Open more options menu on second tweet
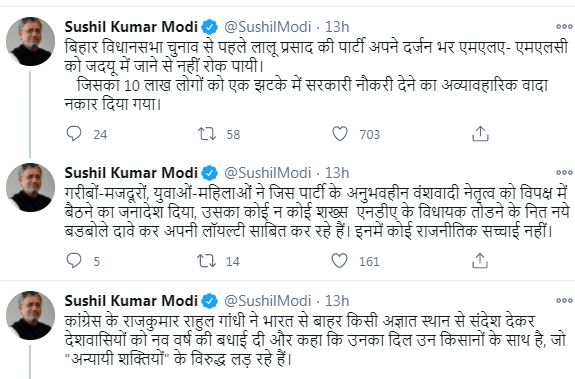This screenshot has height=379, width=575. tap(564, 172)
